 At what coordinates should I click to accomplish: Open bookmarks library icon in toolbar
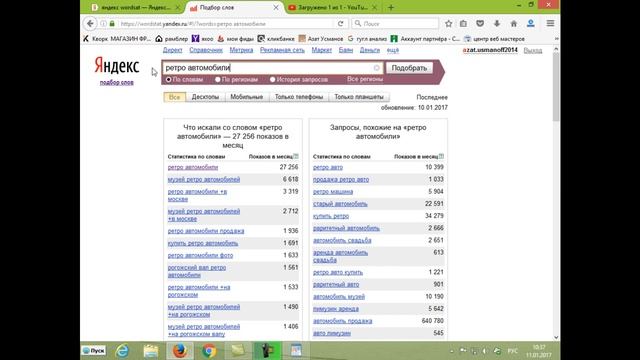463,24
